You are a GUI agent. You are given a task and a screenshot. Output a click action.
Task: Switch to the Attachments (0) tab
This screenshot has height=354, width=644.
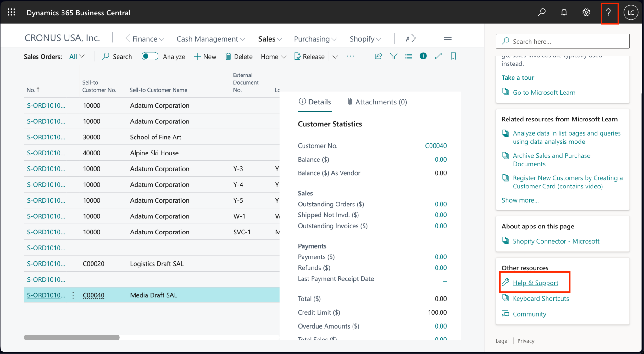coord(376,102)
